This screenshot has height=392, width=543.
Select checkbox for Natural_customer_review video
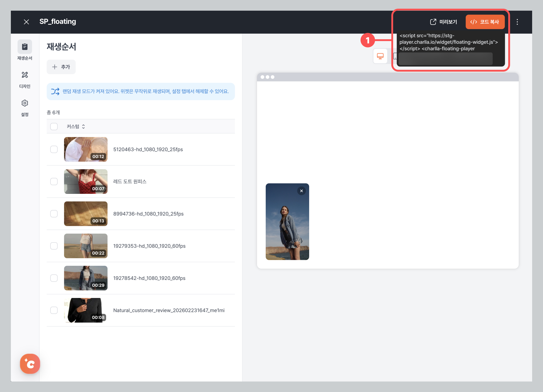[54, 310]
